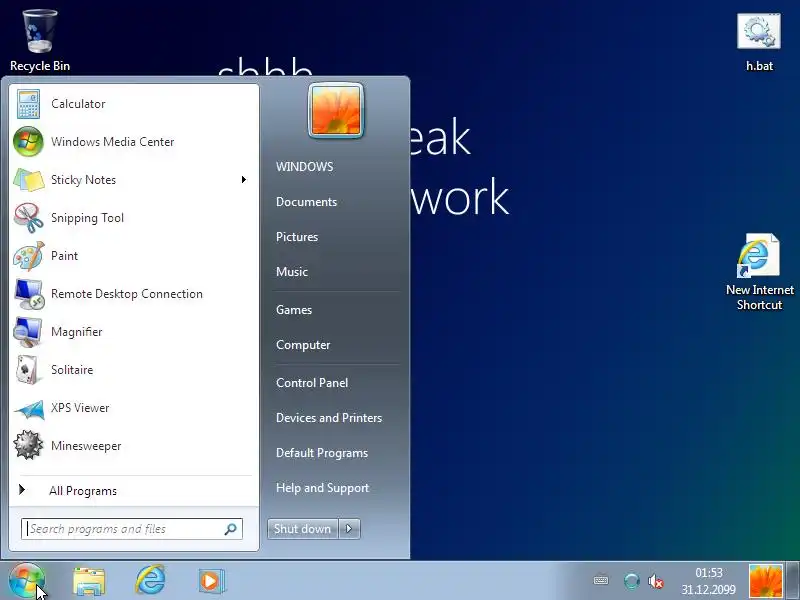
Task: Open the Shut down options arrow
Action: [x=349, y=529]
